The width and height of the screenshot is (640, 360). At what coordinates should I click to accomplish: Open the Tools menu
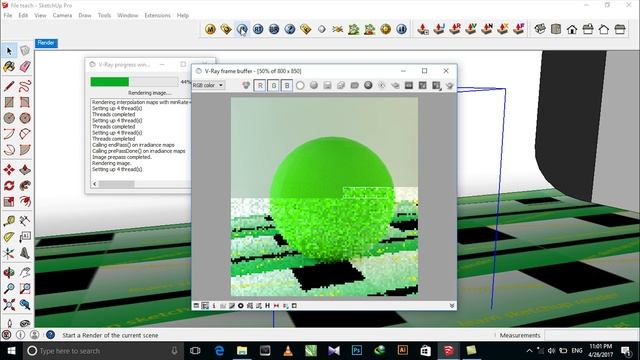(104, 15)
